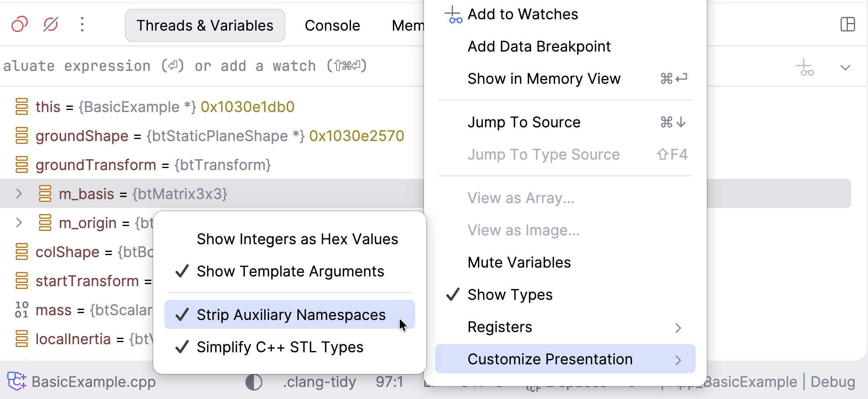Switch to the Console tab
Image resolution: width=868 pixels, height=399 pixels.
pos(332,25)
